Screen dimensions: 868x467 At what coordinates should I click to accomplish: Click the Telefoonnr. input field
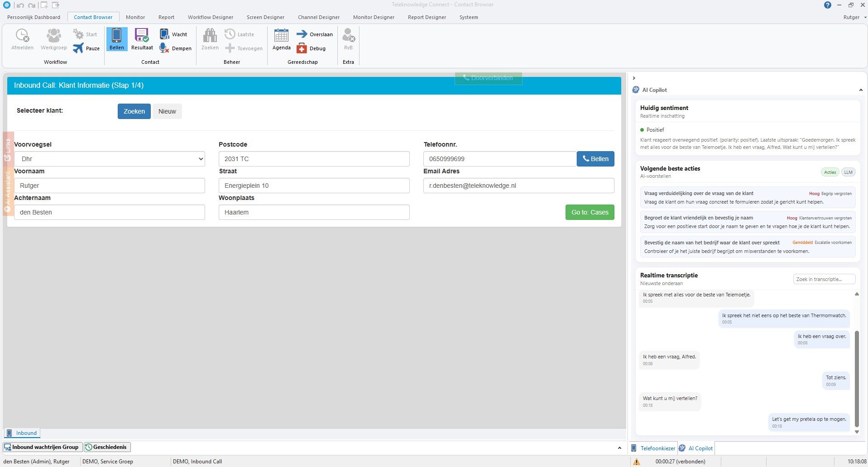(500, 159)
